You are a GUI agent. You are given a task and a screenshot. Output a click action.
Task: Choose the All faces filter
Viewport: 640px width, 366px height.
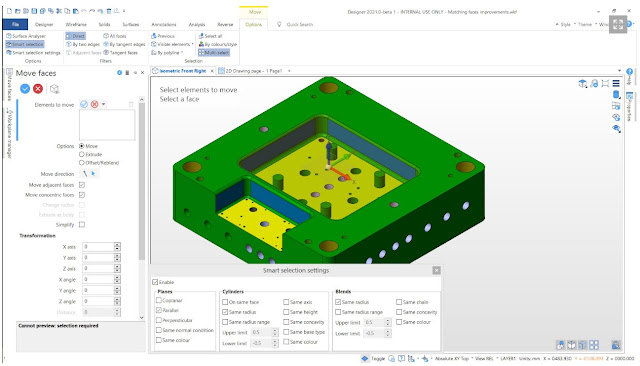coord(115,36)
